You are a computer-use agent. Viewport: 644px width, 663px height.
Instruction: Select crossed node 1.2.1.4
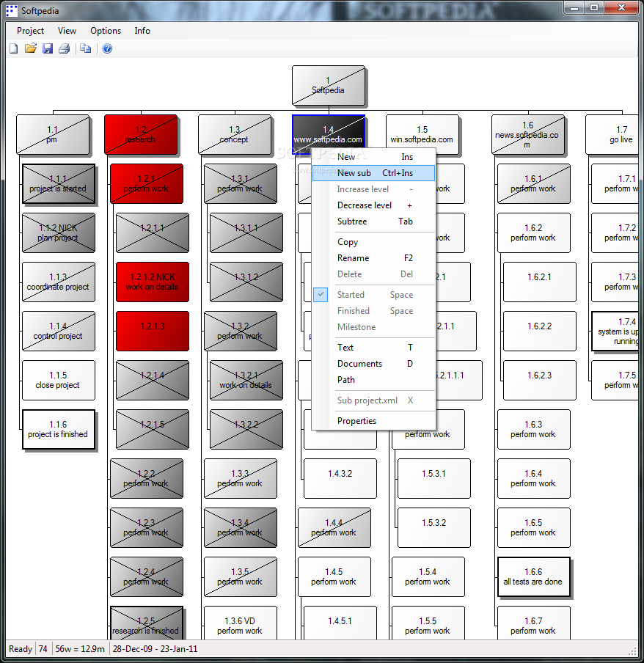[x=153, y=380]
